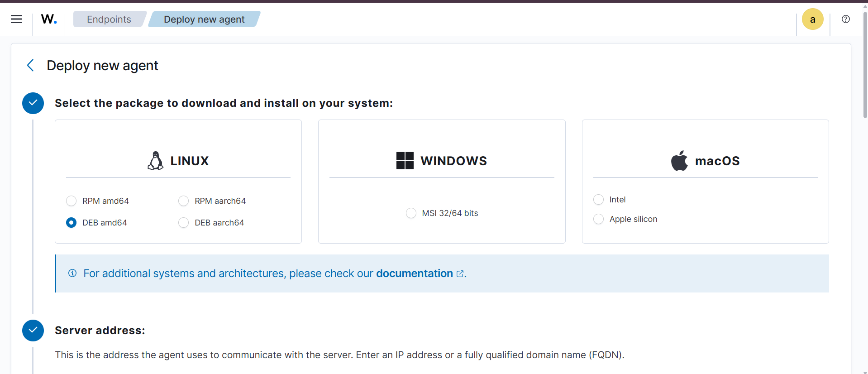Open the user avatar menu

812,19
